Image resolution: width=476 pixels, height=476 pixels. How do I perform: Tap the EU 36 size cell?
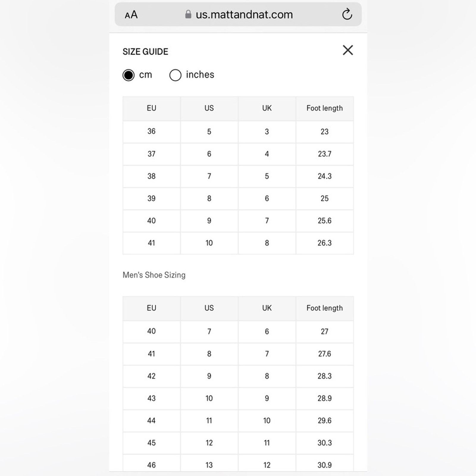pyautogui.click(x=151, y=131)
